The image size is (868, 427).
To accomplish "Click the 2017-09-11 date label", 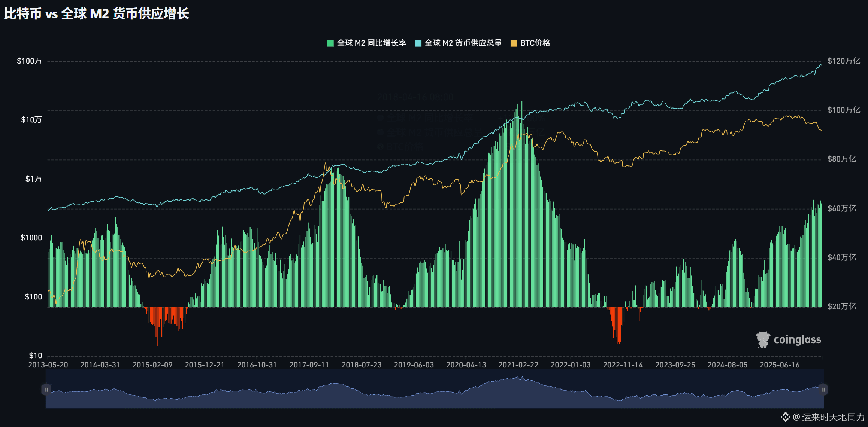I will click(309, 365).
